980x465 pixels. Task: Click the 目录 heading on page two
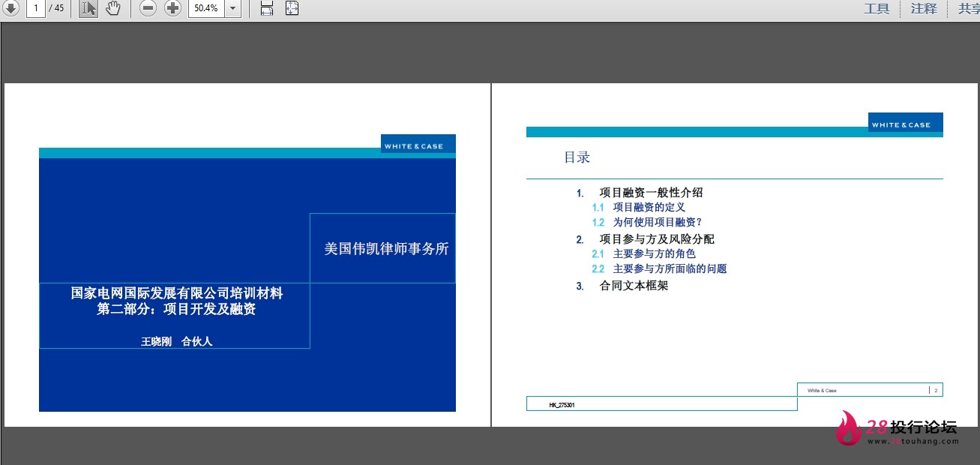tap(577, 157)
